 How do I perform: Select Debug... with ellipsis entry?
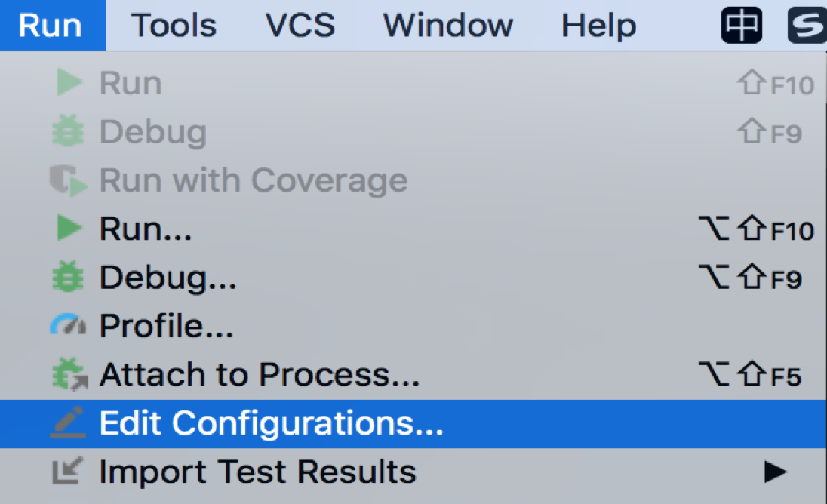(x=413, y=278)
